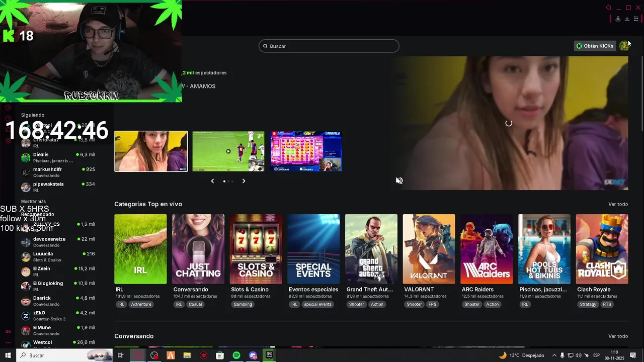
Task: Open system volume speaker icon
Action: coord(579,355)
